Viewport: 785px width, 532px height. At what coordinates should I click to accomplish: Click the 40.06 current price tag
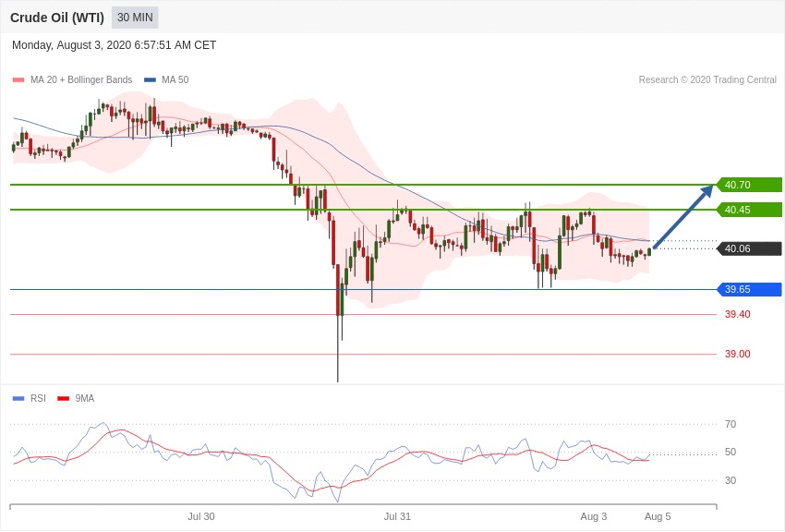click(x=750, y=248)
